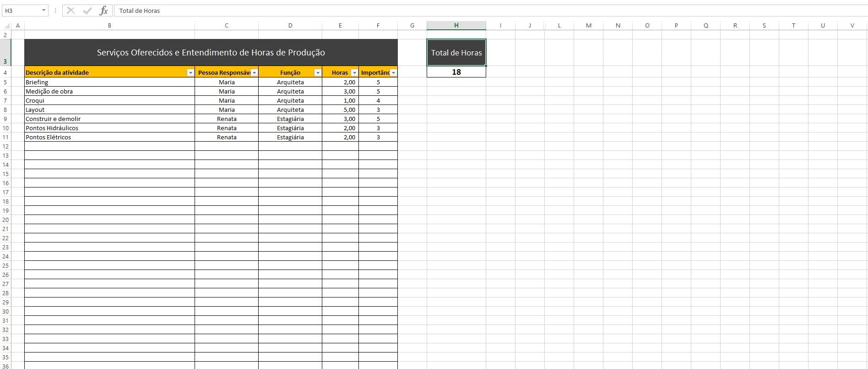Select column F header
868x369 pixels.
coord(378,26)
